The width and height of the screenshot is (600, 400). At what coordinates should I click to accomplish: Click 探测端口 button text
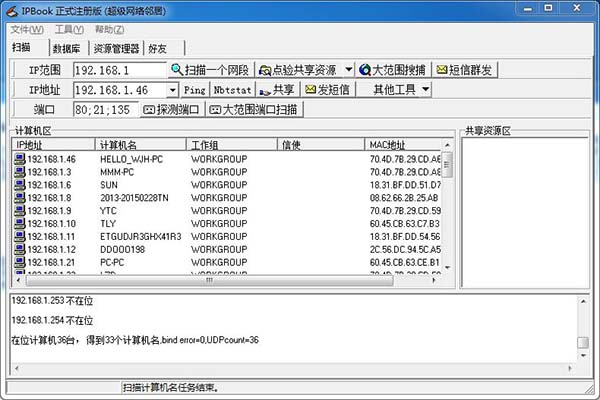pos(178,110)
